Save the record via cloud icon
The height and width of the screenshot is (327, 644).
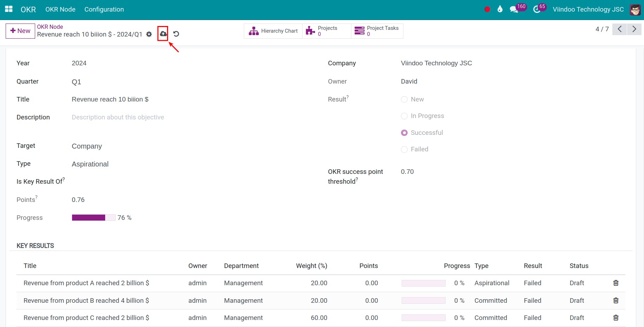pyautogui.click(x=163, y=34)
